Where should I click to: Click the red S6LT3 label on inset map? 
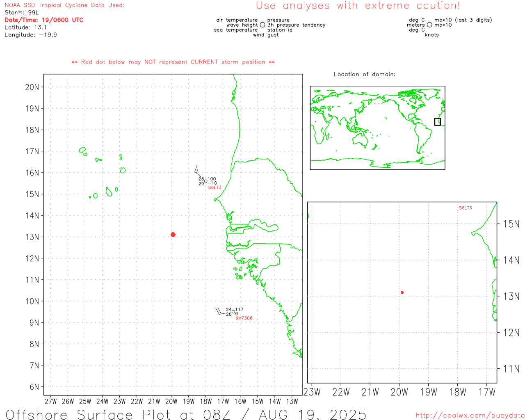(x=465, y=208)
